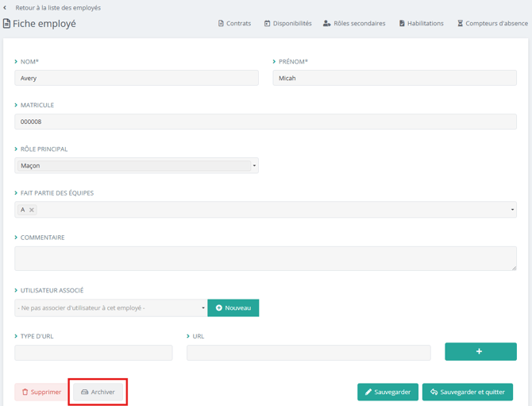532x406 pixels.
Task: Expand the Fait partie des équipes dropdown
Action: coord(512,210)
